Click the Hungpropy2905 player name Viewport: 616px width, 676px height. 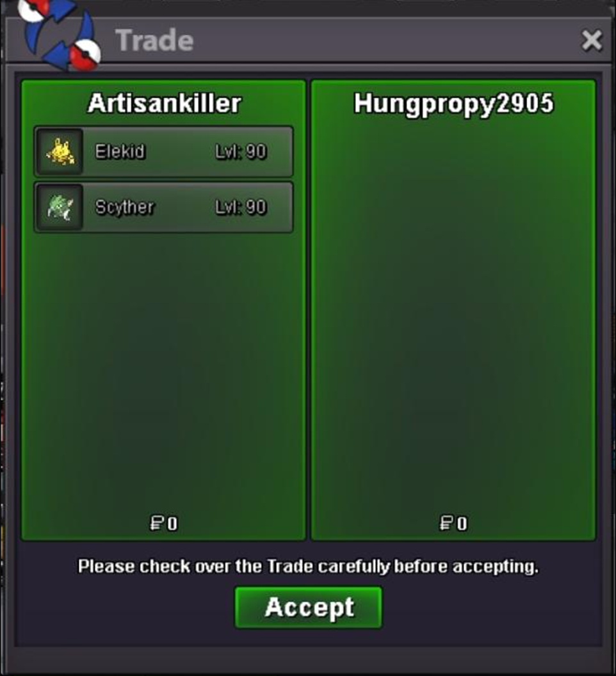(x=453, y=104)
